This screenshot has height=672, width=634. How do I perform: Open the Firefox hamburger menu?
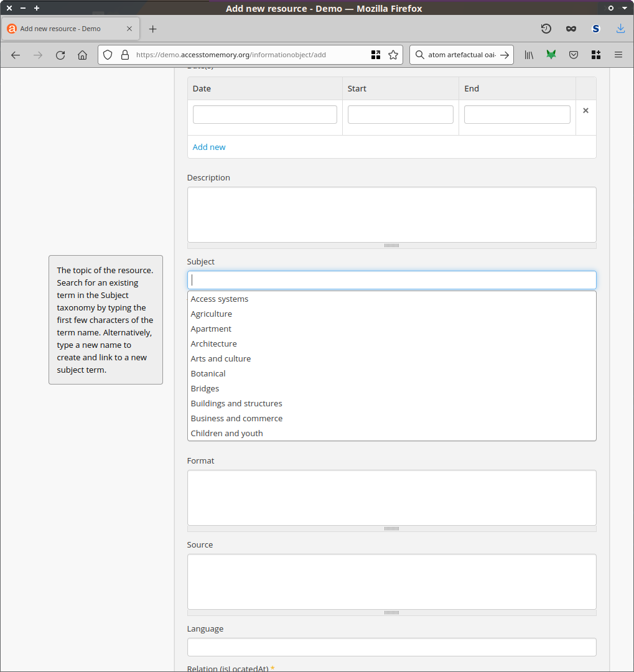(x=618, y=55)
